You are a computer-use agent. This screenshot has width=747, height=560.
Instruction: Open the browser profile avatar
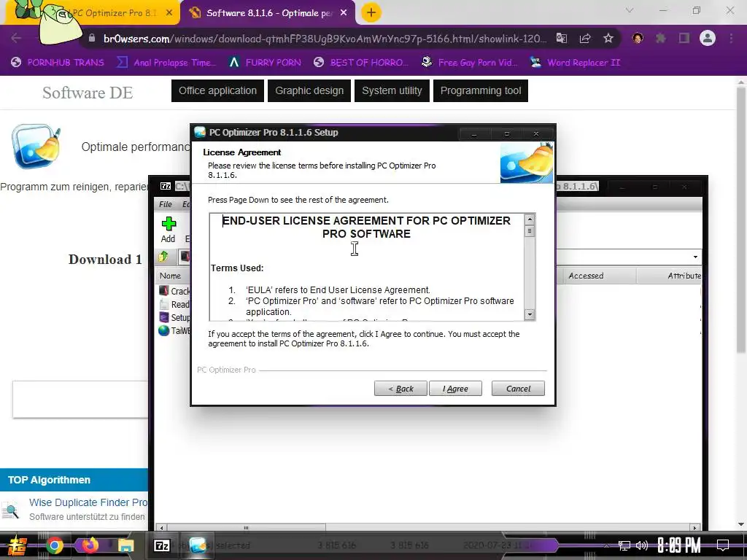[x=708, y=38]
